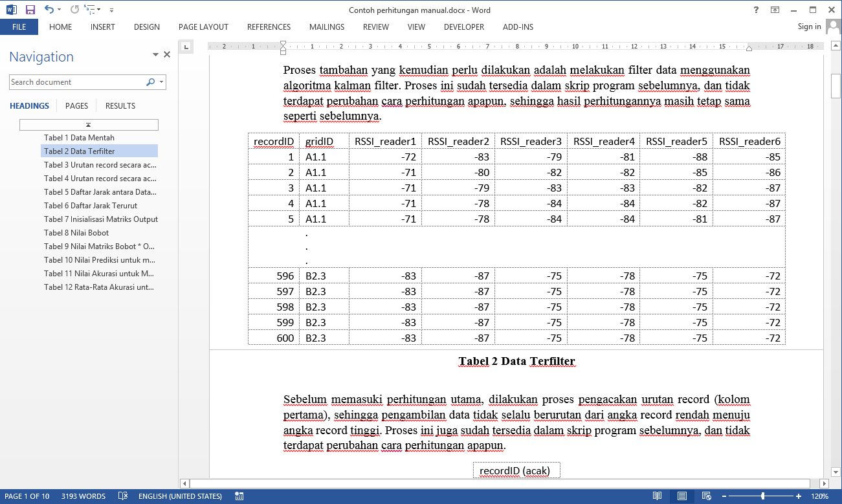Open Customize Quick Access Toolbar dropdown
Viewport: 842px width, 504px height.
click(111, 10)
